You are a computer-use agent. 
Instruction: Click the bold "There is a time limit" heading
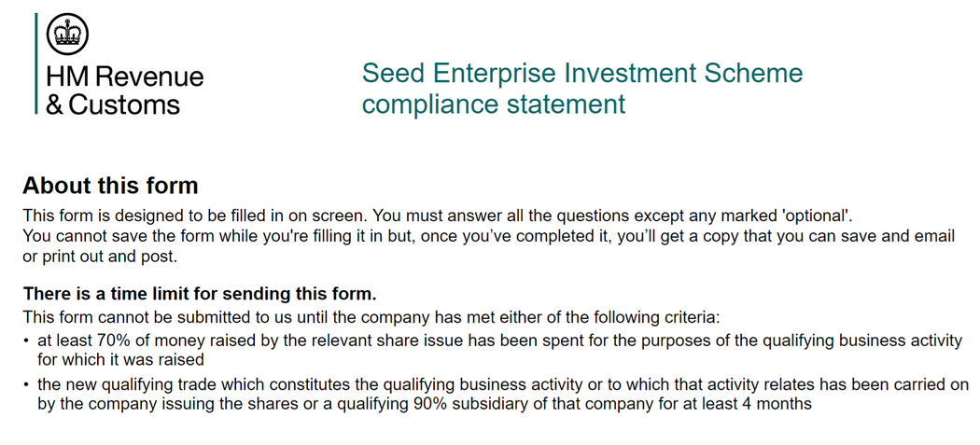pos(200,294)
